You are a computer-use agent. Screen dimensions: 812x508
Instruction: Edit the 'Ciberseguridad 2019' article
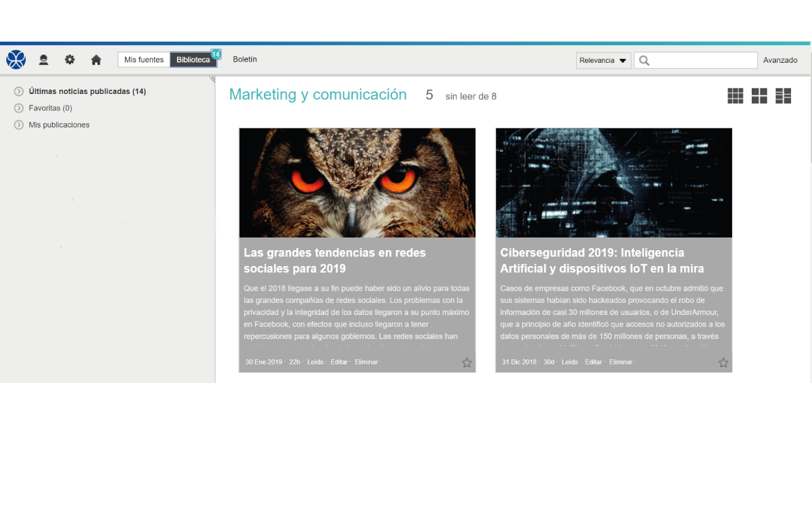(593, 362)
